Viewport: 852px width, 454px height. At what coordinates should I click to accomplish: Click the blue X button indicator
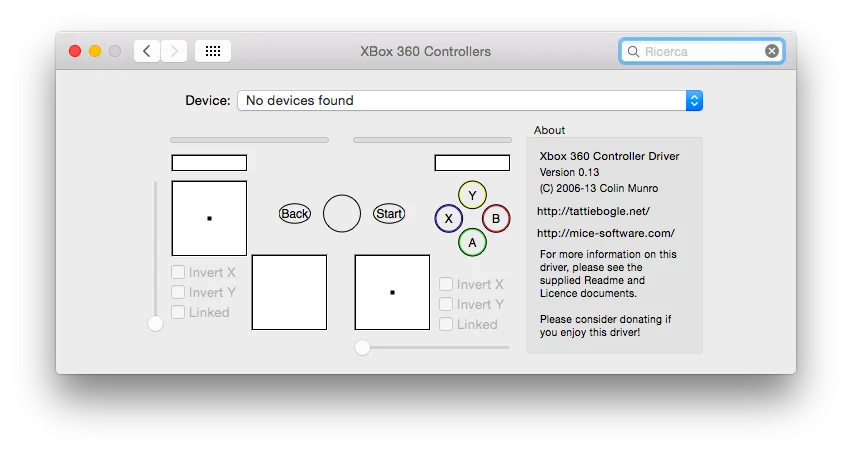[449, 218]
